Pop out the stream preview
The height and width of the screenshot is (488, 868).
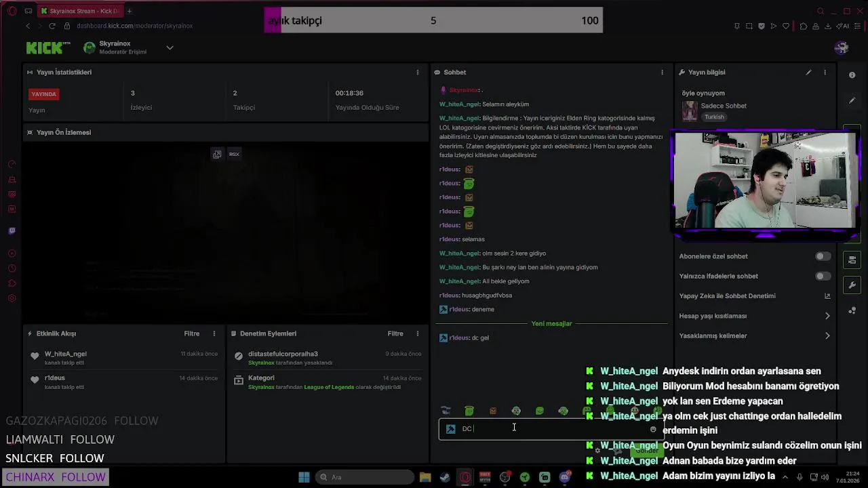point(217,154)
